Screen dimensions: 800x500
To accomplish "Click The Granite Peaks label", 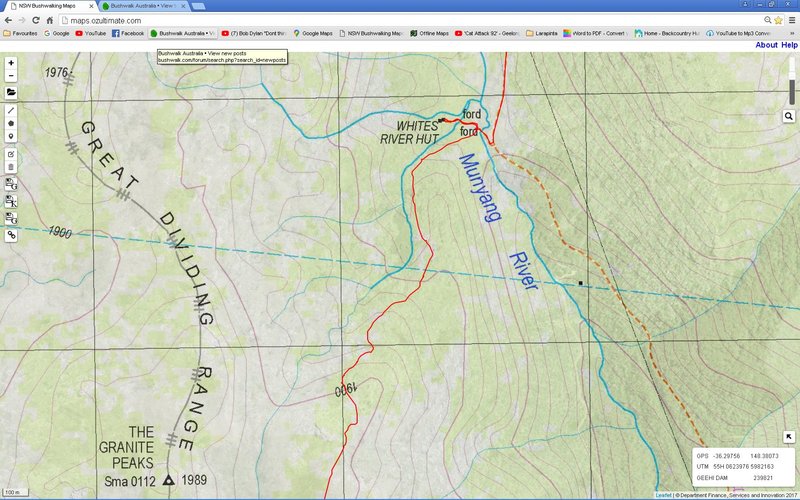I will pyautogui.click(x=127, y=447).
